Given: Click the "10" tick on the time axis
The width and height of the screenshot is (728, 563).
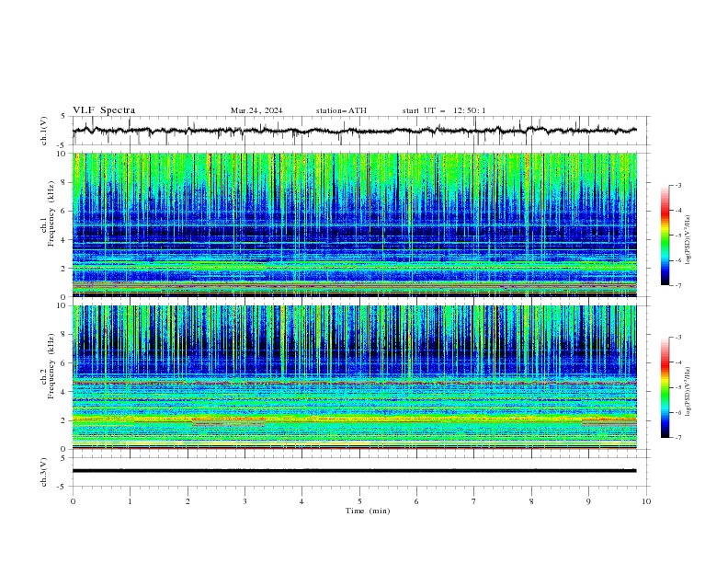Looking at the screenshot, I should pyautogui.click(x=646, y=501).
